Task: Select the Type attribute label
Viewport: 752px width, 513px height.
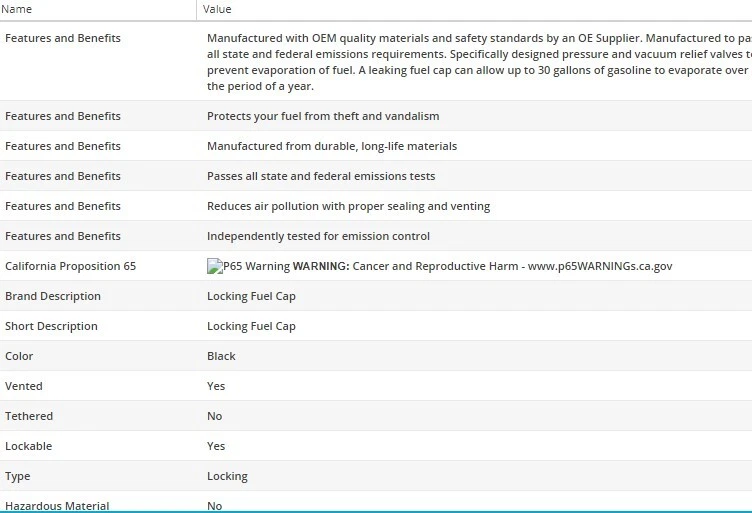Action: coord(18,476)
